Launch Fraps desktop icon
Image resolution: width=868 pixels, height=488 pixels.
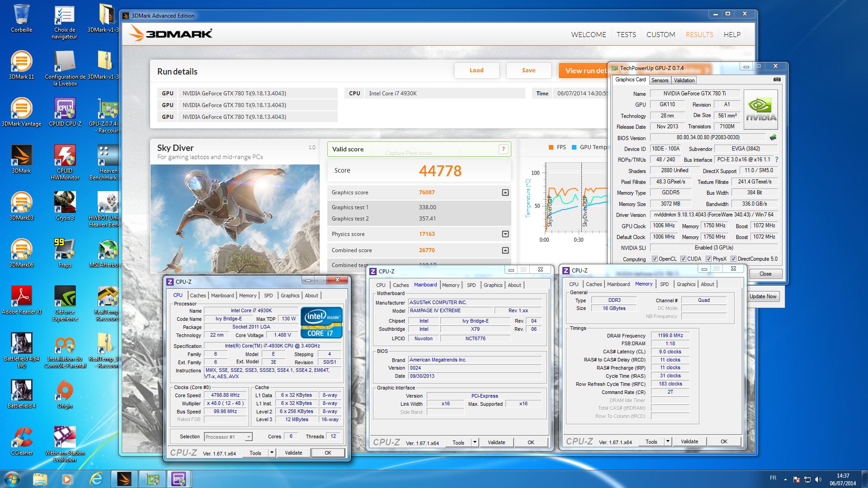click(65, 253)
